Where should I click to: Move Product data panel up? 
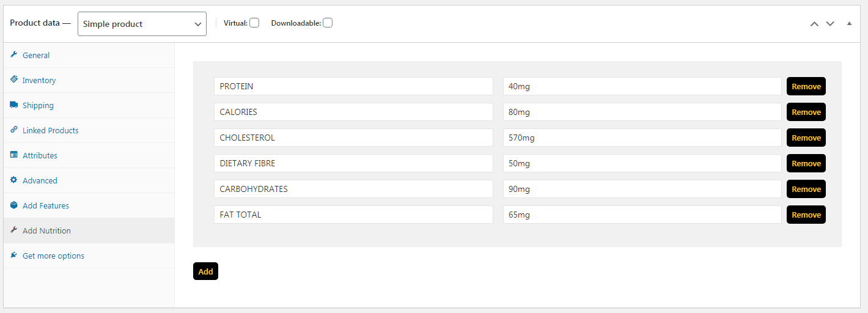(814, 24)
